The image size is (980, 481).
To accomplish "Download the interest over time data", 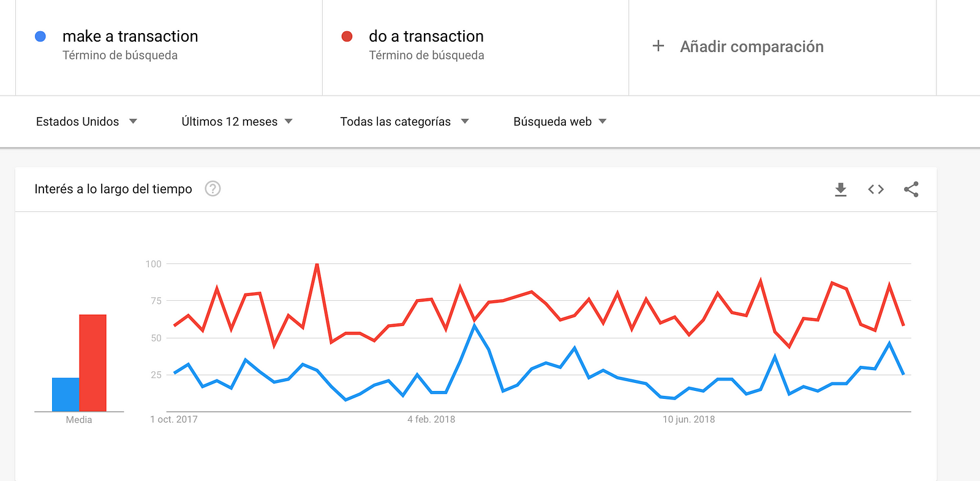I will [x=840, y=189].
